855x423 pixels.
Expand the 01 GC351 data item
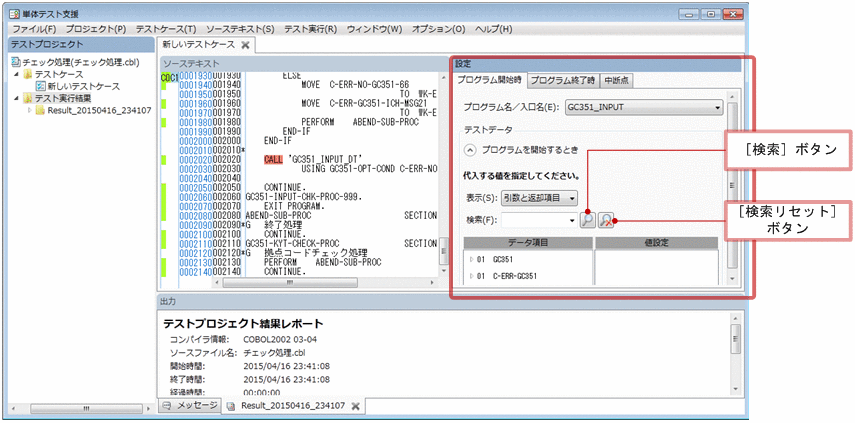click(x=472, y=259)
